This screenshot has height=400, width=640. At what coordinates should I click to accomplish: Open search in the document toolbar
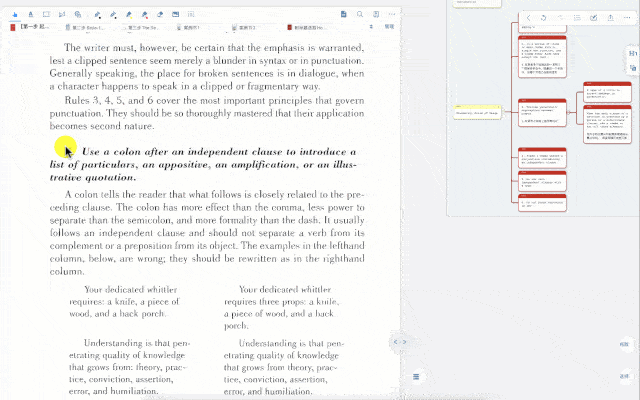(x=360, y=14)
